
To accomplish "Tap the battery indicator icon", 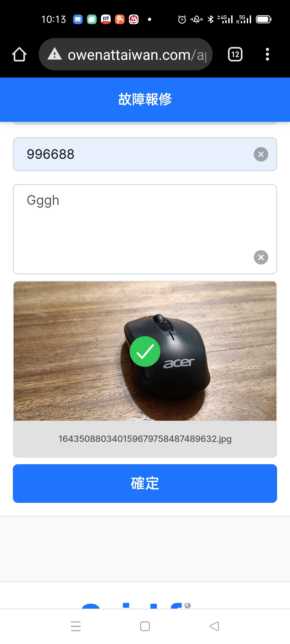I will 264,19.
